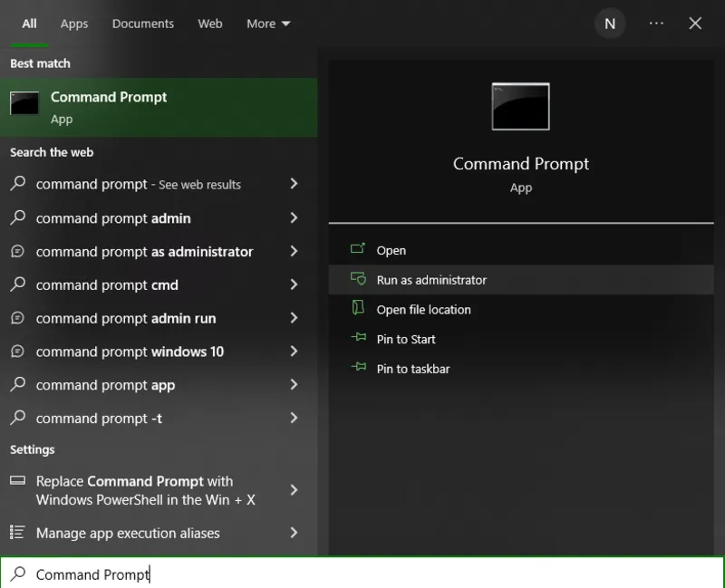Expand chevron for 'command prompt - See web results'
The width and height of the screenshot is (725, 588).
click(294, 184)
